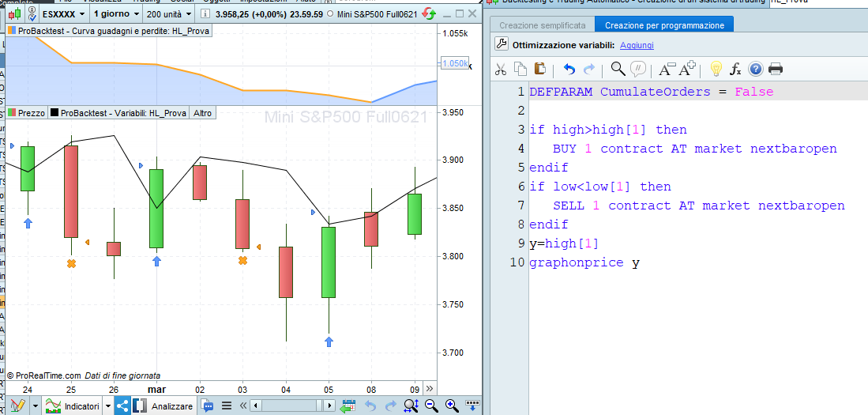868x415 pixels.
Task: Click the comment bubble icon in editor
Action: click(x=638, y=69)
